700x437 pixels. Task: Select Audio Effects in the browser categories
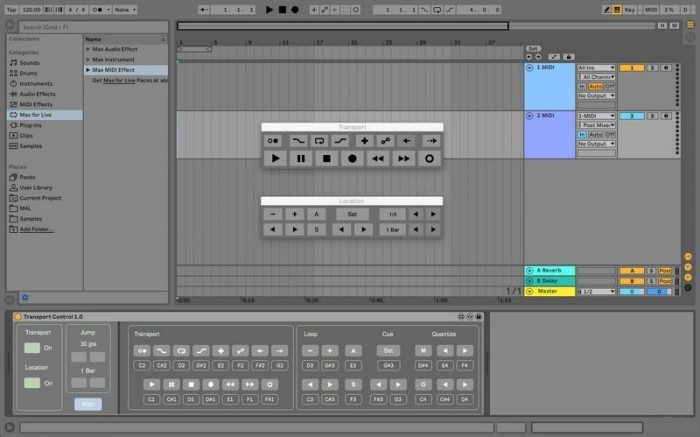38,94
